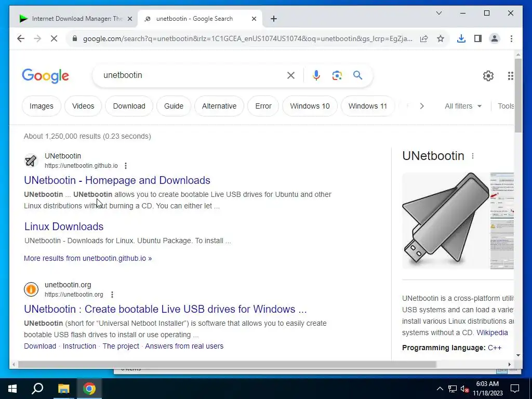Open the Chrome profile avatar

(495, 38)
